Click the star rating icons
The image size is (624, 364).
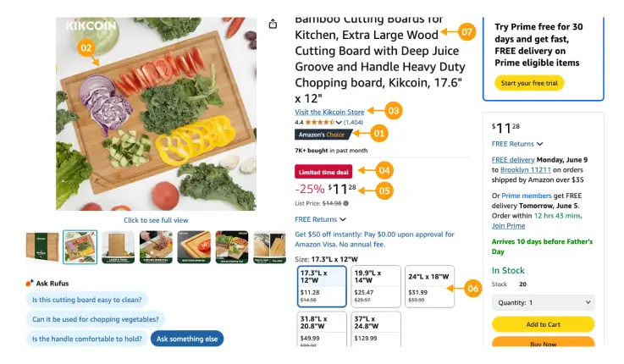(x=320, y=123)
